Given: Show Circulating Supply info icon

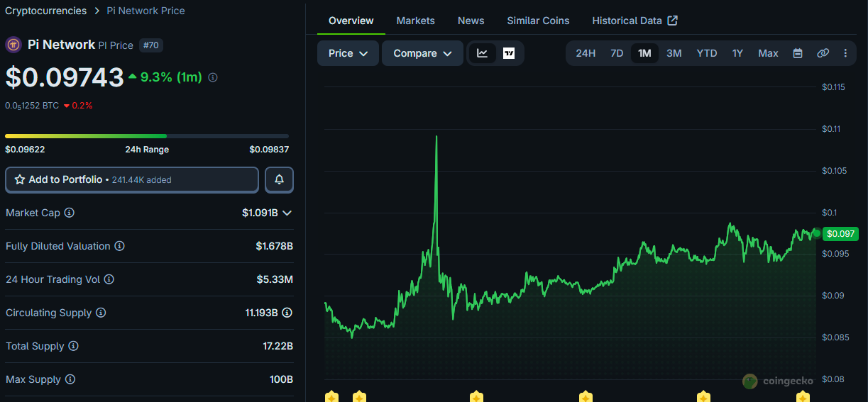Looking at the screenshot, I should 101,313.
